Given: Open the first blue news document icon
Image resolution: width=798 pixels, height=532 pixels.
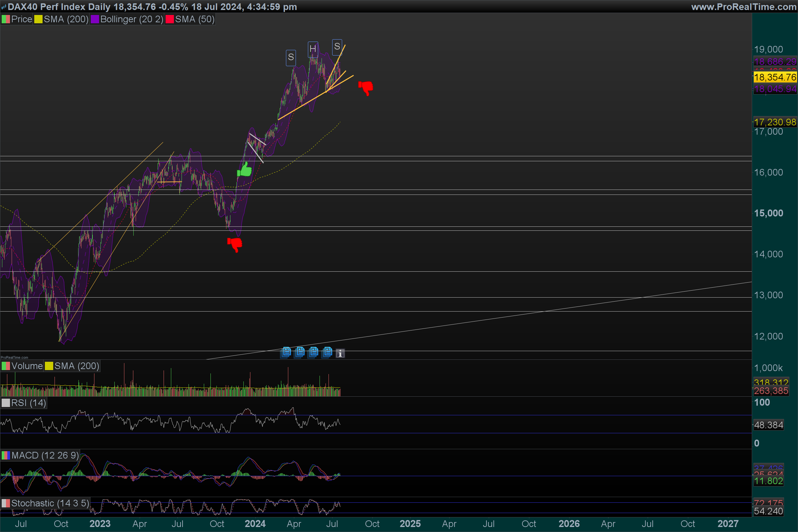Looking at the screenshot, I should (x=286, y=352).
